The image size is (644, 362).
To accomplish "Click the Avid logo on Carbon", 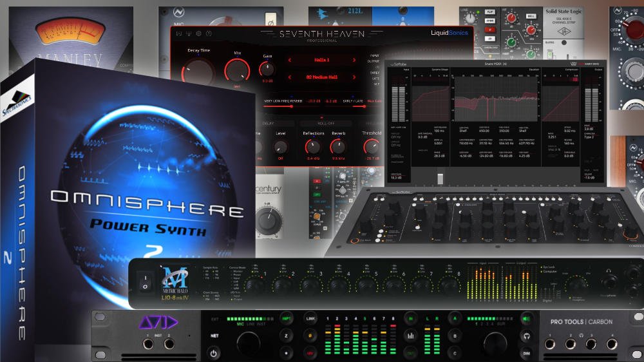I will tap(158, 323).
